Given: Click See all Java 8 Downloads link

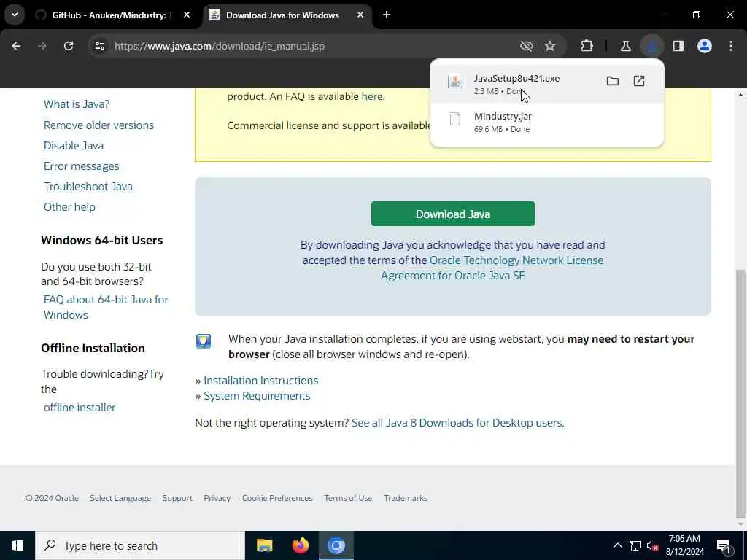Looking at the screenshot, I should click(x=457, y=423).
